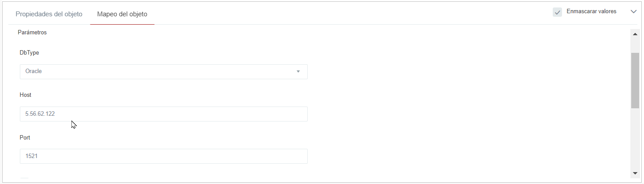Expand the chevron next to Enmascarar valores
The image size is (644, 184).
click(633, 12)
